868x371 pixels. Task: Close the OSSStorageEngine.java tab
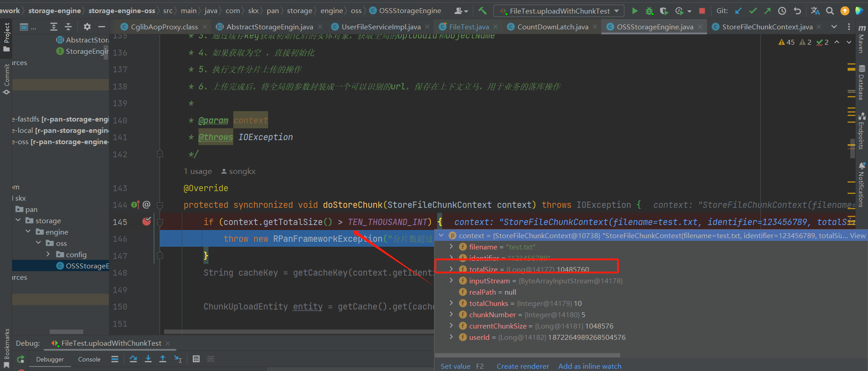(x=700, y=27)
